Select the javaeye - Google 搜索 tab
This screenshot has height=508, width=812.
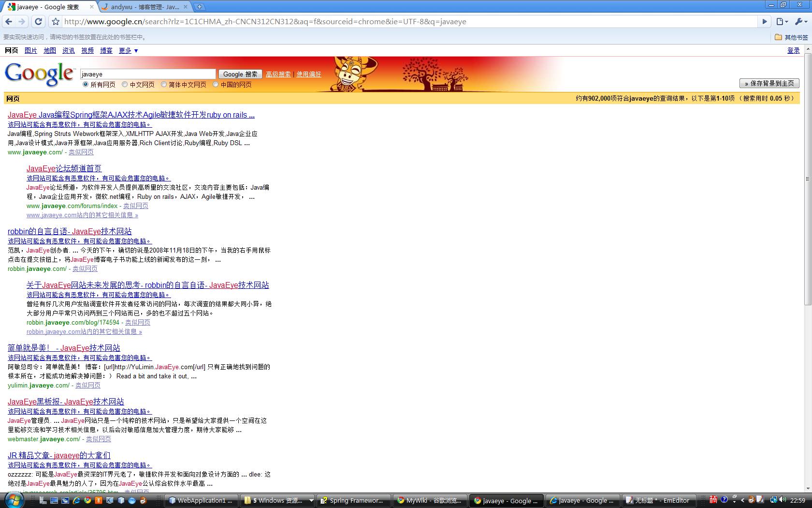point(47,7)
